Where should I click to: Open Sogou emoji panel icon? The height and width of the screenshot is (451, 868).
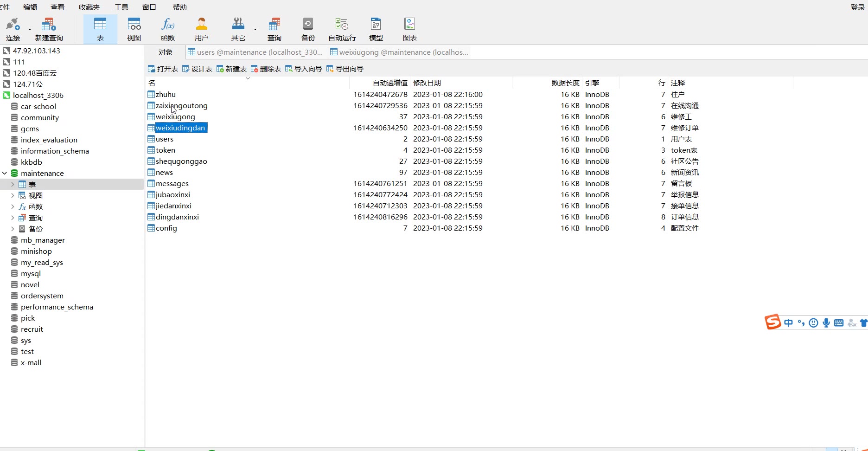pyautogui.click(x=813, y=323)
